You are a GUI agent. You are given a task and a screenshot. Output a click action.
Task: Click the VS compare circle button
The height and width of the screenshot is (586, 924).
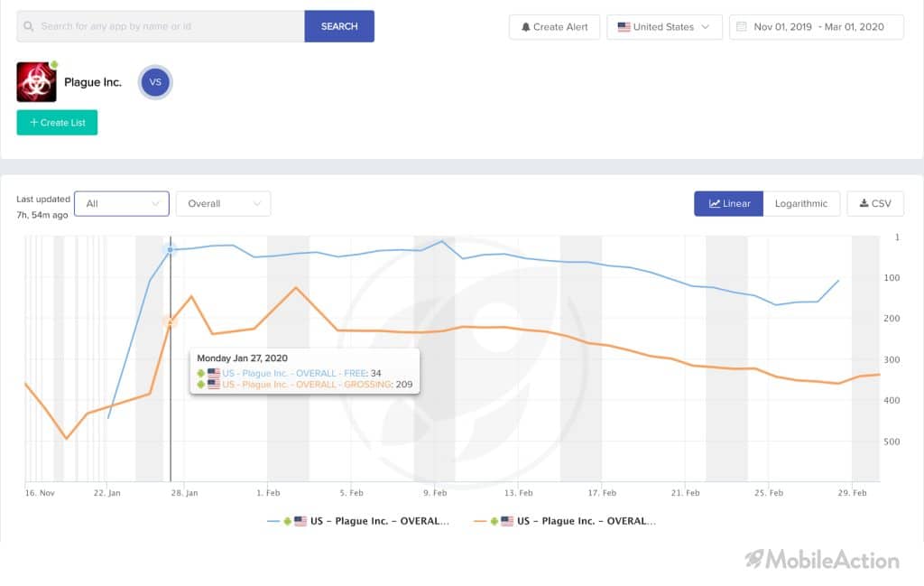pyautogui.click(x=155, y=82)
